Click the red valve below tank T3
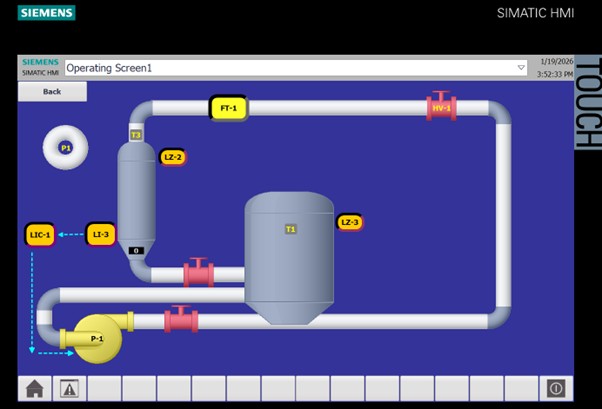Image resolution: width=602 pixels, height=409 pixels. pyautogui.click(x=198, y=273)
